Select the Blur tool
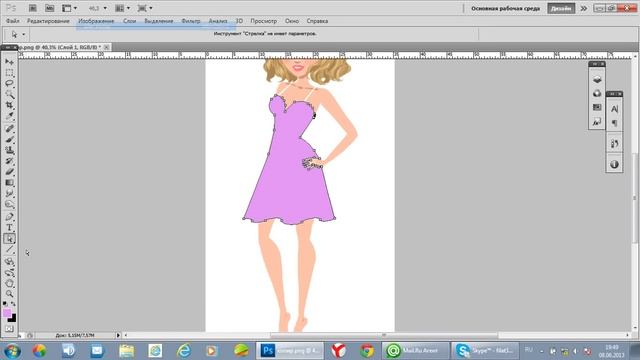The image size is (640, 360). (9, 193)
